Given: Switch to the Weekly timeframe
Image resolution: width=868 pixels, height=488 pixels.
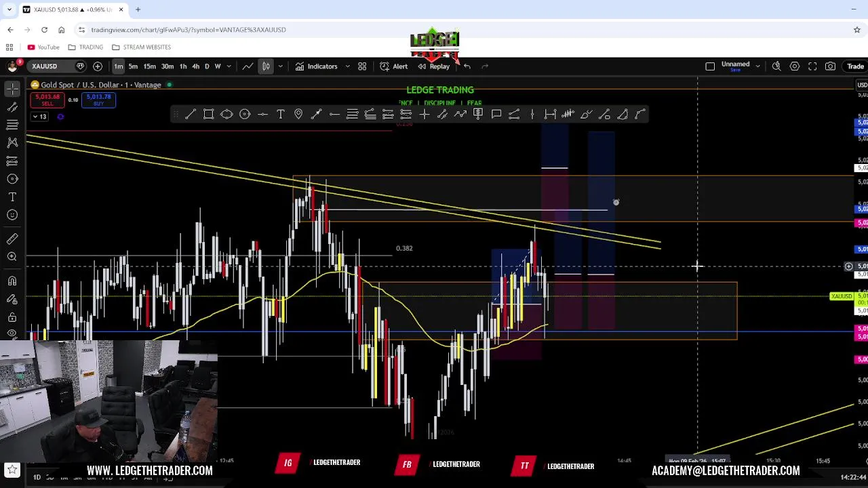Looking at the screenshot, I should [x=218, y=66].
